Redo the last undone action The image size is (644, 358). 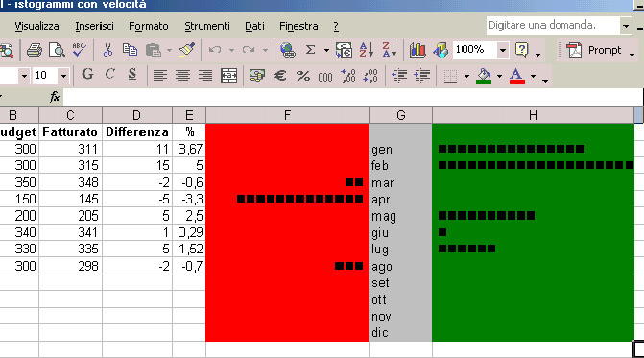click(249, 50)
